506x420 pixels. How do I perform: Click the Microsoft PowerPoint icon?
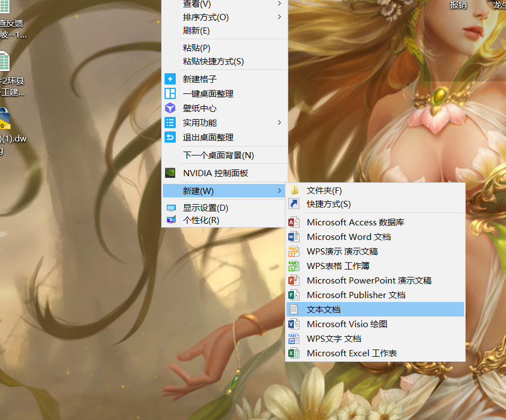[x=294, y=280]
